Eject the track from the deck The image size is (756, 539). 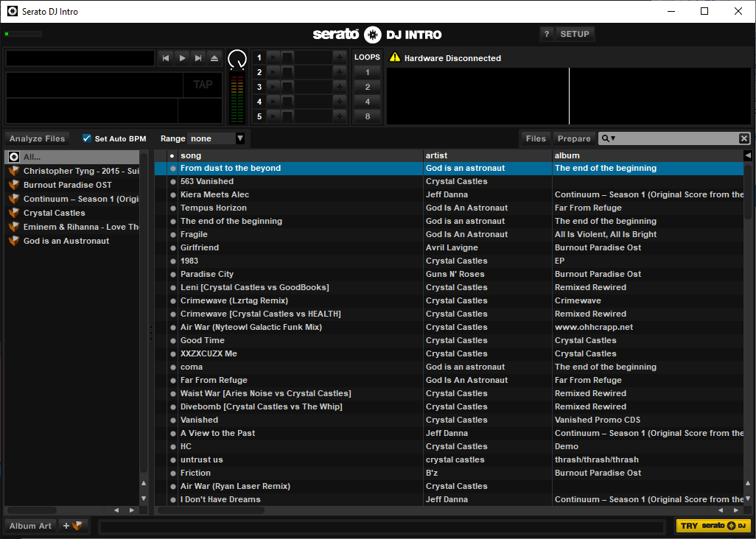(x=214, y=58)
